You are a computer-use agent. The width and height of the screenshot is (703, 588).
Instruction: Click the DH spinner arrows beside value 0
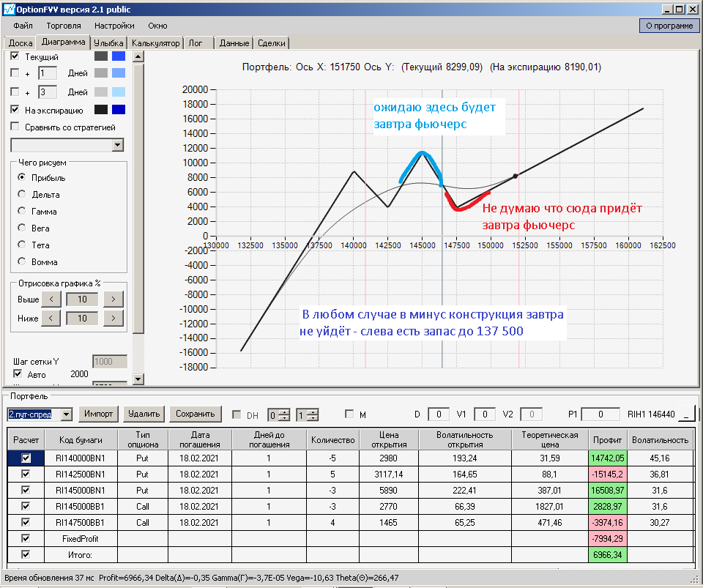284,415
